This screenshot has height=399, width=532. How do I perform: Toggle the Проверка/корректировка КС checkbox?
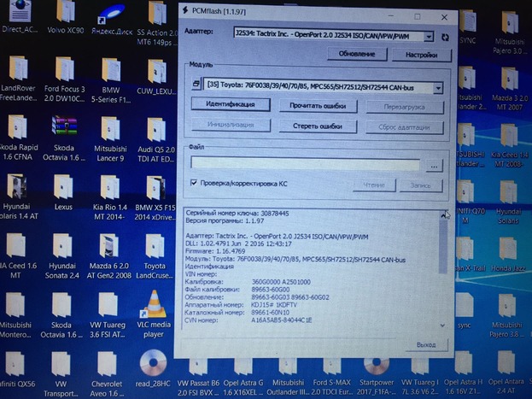(x=194, y=183)
